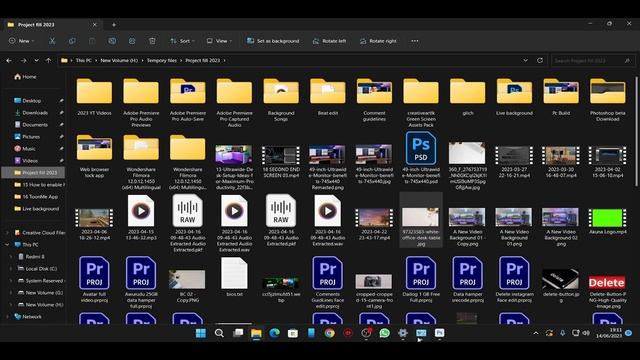Open the See more (three dots) menu
This screenshot has height=360, width=640.
click(415, 41)
